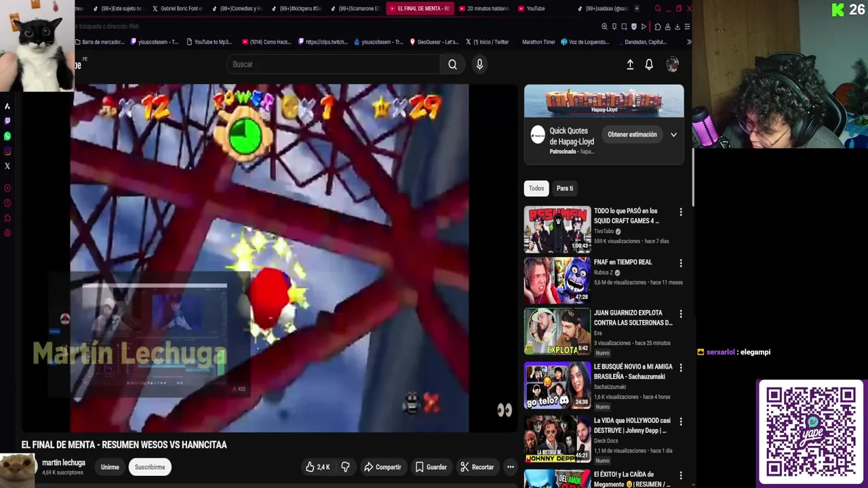Open Aria AI in Opera sidebar
This screenshot has width=868, height=488.
pyautogui.click(x=7, y=106)
